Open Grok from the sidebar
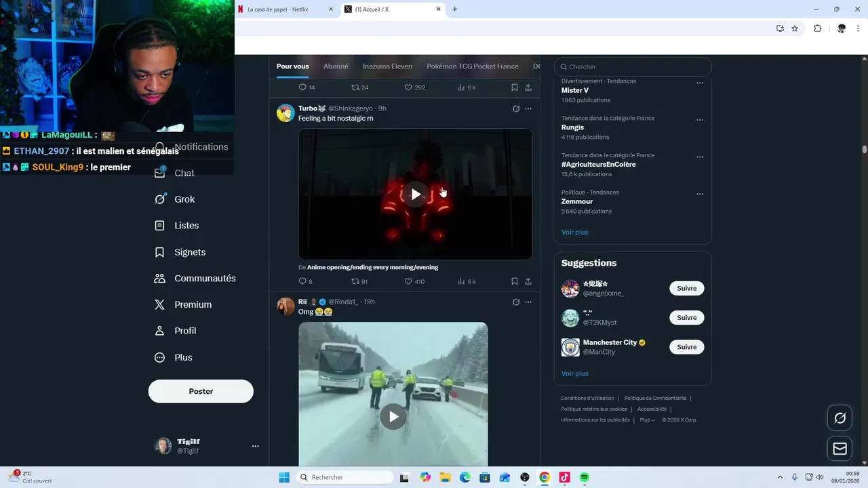 [174, 199]
